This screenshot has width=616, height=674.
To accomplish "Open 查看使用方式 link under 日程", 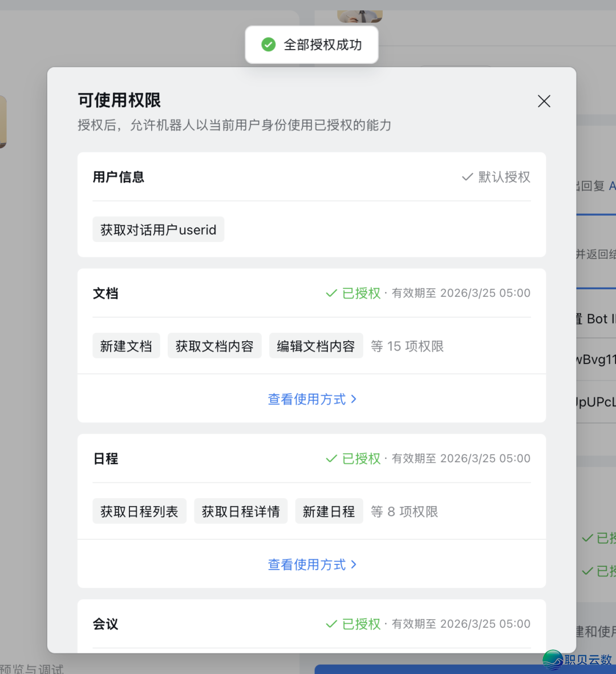I will tap(308, 564).
